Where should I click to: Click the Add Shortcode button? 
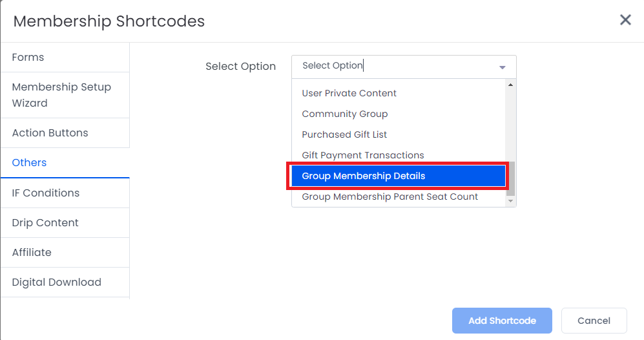click(502, 321)
